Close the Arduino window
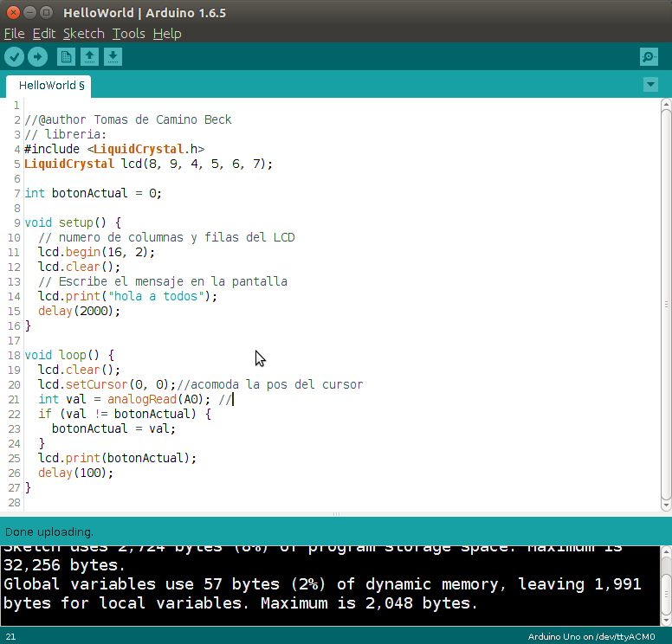This screenshot has width=672, height=644. 13,12
